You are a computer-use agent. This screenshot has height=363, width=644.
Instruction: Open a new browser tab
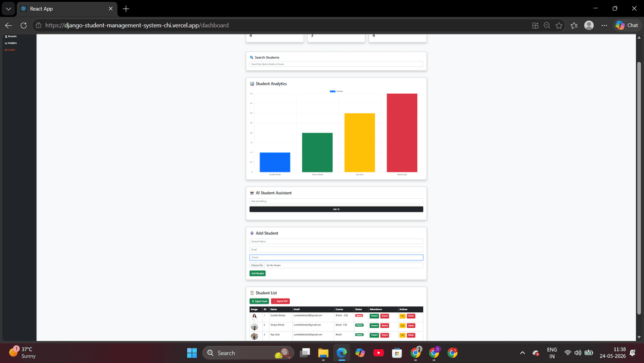(x=126, y=8)
